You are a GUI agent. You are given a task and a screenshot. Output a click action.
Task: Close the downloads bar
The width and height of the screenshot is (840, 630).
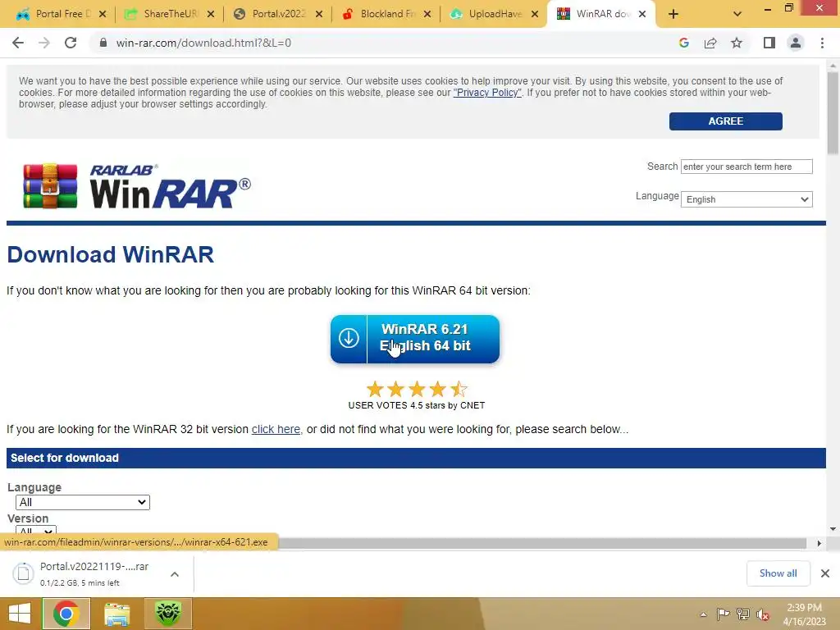tap(825, 573)
